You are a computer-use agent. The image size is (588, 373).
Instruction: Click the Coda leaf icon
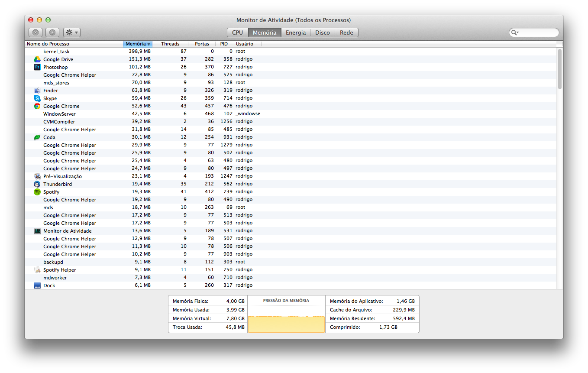click(x=37, y=137)
